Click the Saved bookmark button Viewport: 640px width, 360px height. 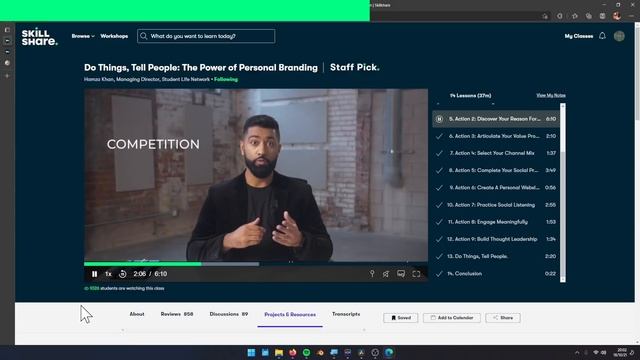pyautogui.click(x=400, y=318)
